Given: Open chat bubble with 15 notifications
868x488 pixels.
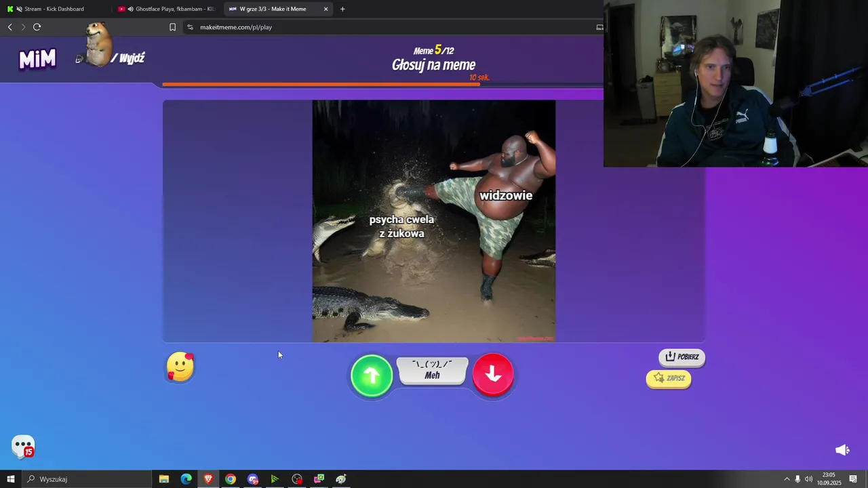Looking at the screenshot, I should click(23, 447).
